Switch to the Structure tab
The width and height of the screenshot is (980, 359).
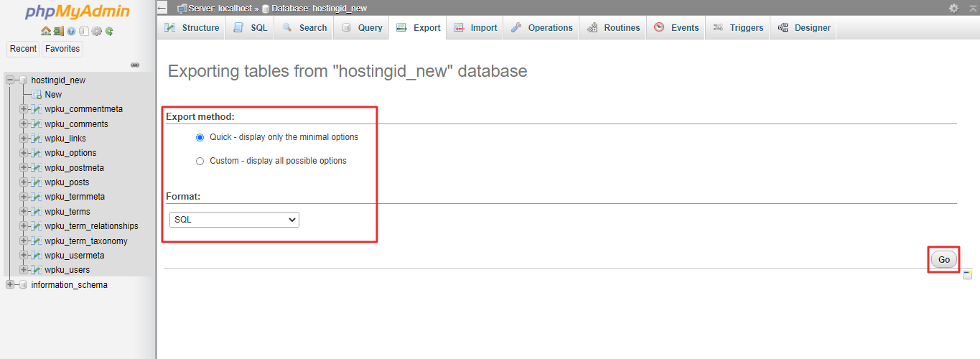click(192, 28)
